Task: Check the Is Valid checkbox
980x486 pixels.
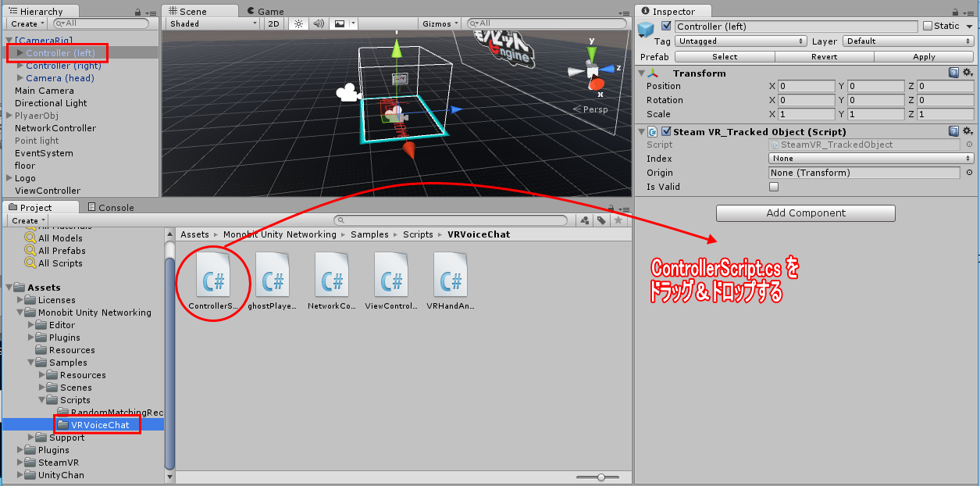Action: pos(774,187)
